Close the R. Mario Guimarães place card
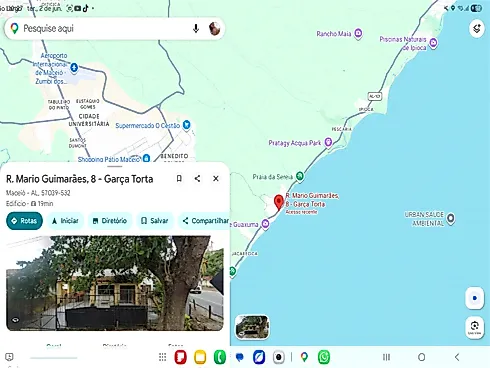Image resolution: width=490 pixels, height=368 pixels. 216,179
